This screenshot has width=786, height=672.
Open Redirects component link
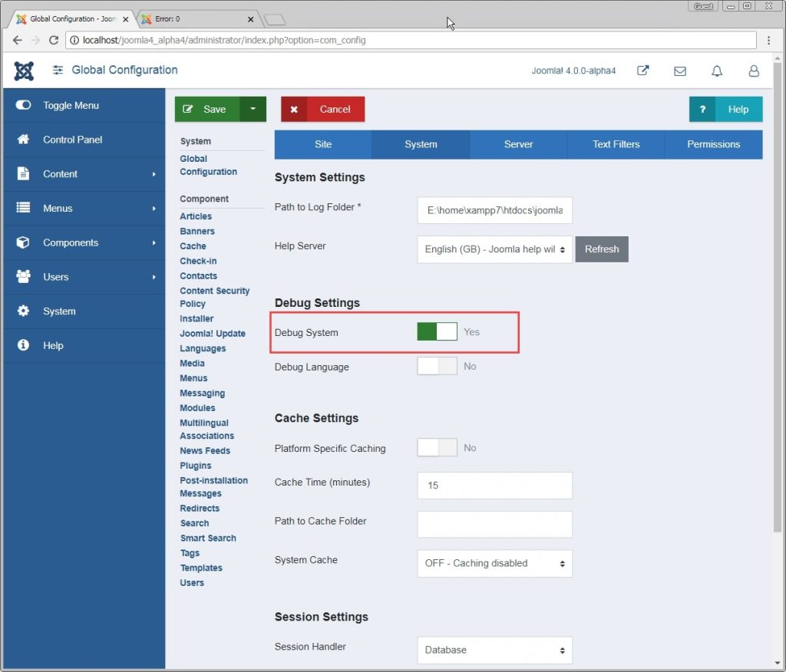pos(200,508)
